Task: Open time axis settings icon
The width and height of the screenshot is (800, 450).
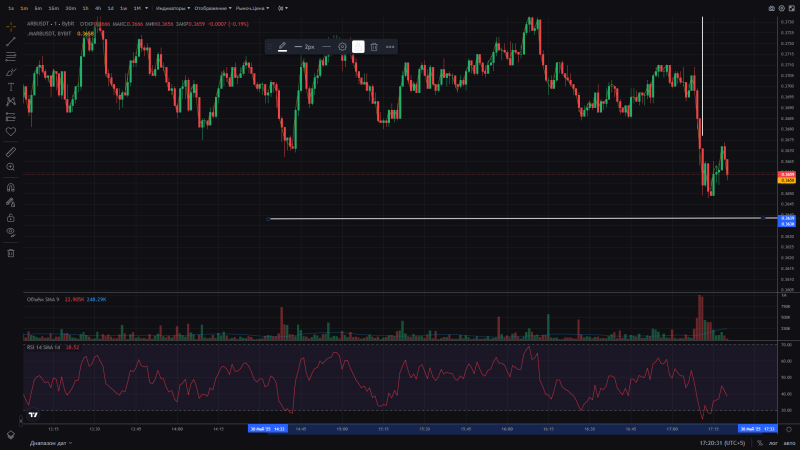Action: (789, 429)
